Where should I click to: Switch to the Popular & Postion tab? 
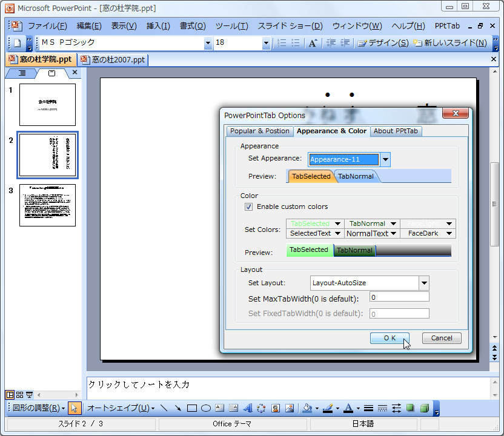(x=259, y=131)
